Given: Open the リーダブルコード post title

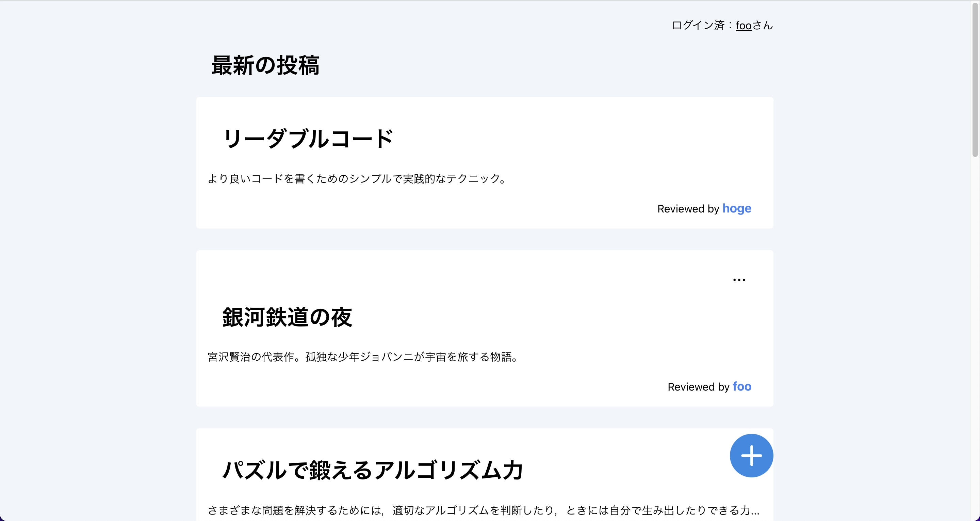Looking at the screenshot, I should coord(308,138).
